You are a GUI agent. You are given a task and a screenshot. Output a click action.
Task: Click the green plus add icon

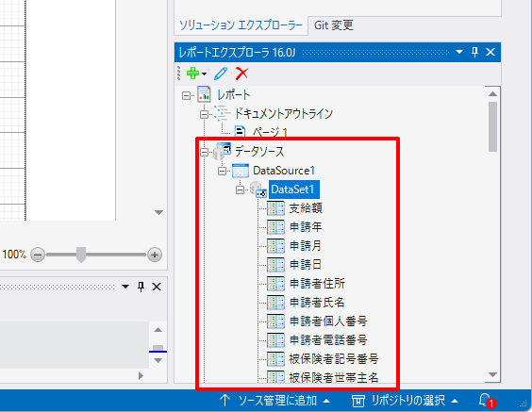[192, 74]
